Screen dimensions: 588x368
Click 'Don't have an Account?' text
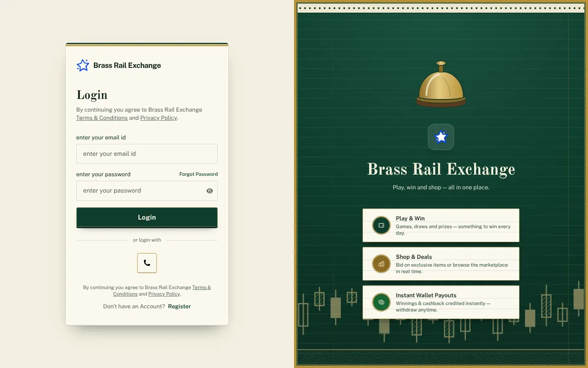click(134, 306)
